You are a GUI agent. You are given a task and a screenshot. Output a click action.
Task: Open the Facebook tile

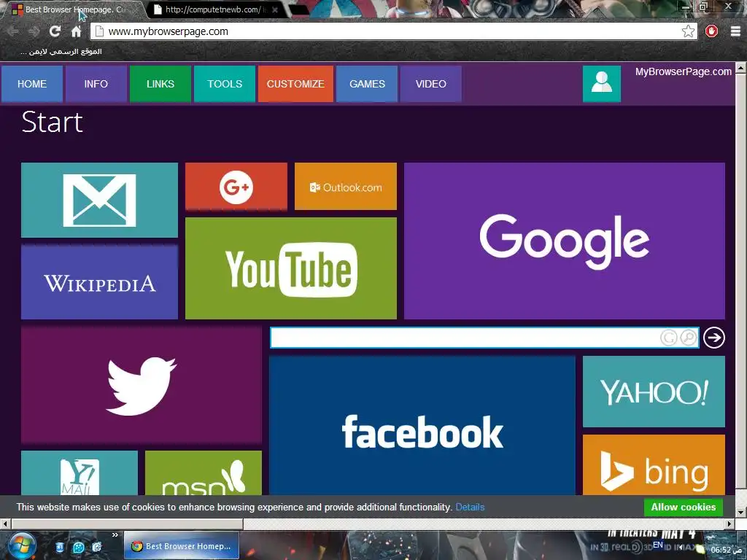(x=422, y=425)
